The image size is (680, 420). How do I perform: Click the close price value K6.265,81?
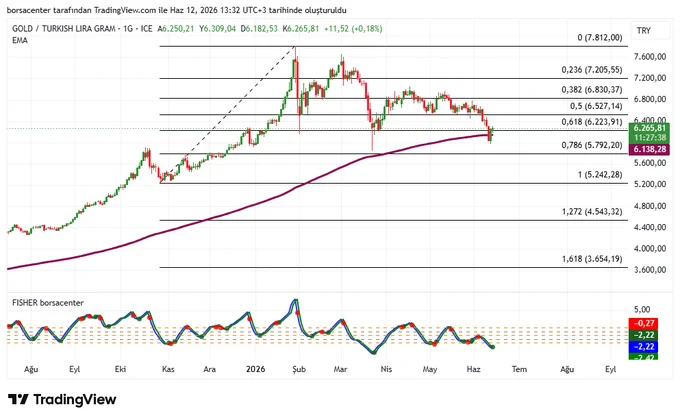point(301,29)
